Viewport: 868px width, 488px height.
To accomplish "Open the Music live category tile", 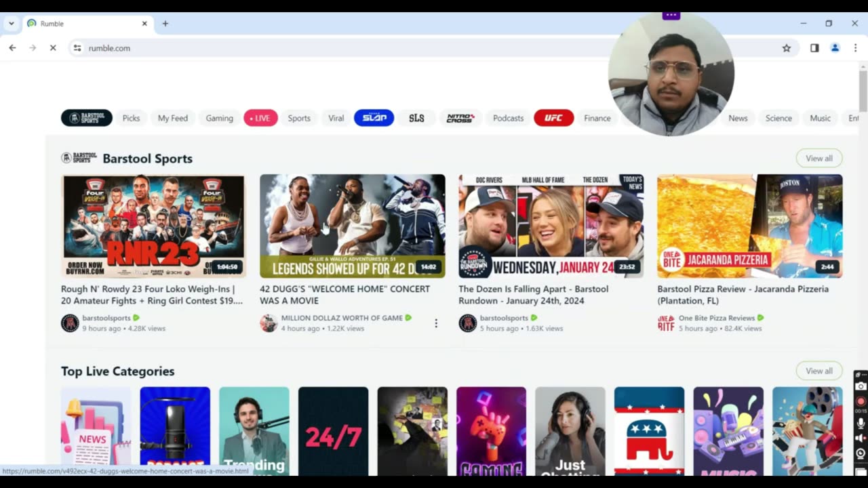I will pos(728,431).
